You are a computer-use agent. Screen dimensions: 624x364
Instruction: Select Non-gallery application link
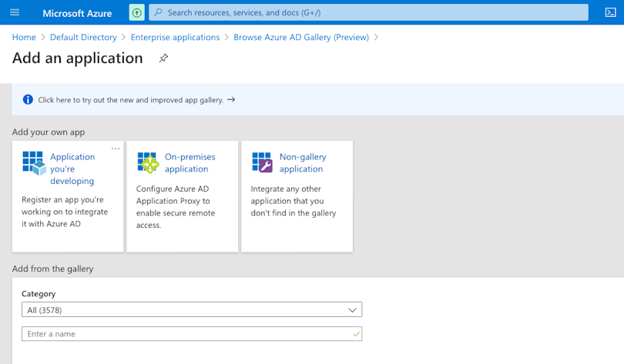click(303, 163)
